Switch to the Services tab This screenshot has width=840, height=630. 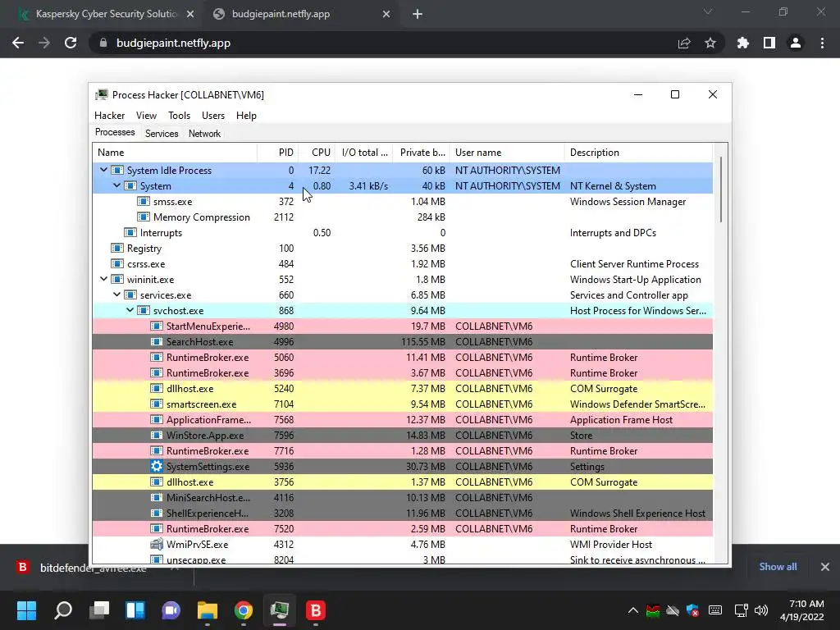tap(162, 134)
